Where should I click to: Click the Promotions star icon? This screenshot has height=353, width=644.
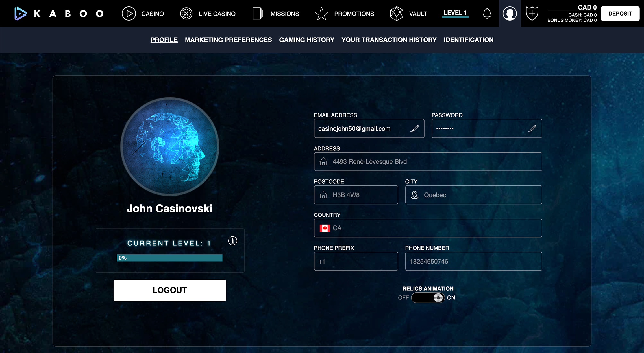(x=321, y=14)
